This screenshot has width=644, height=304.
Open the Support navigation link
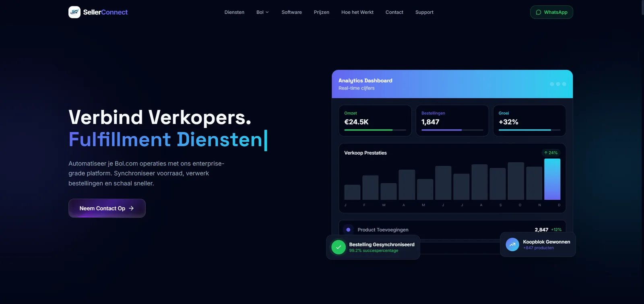424,12
